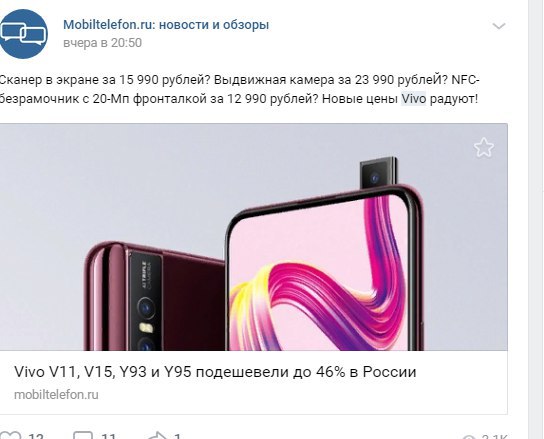The width and height of the screenshot is (544, 439).
Task: Click the views eye icon
Action: (x=470, y=437)
